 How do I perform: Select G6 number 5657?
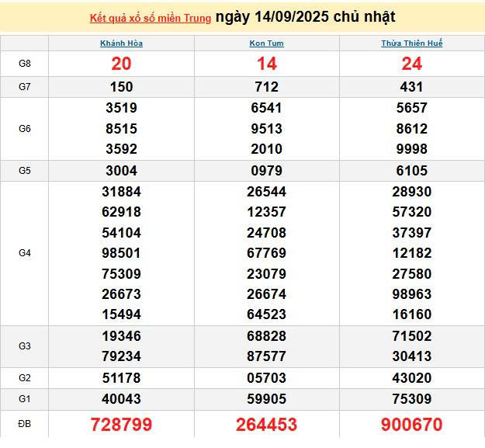(x=412, y=108)
